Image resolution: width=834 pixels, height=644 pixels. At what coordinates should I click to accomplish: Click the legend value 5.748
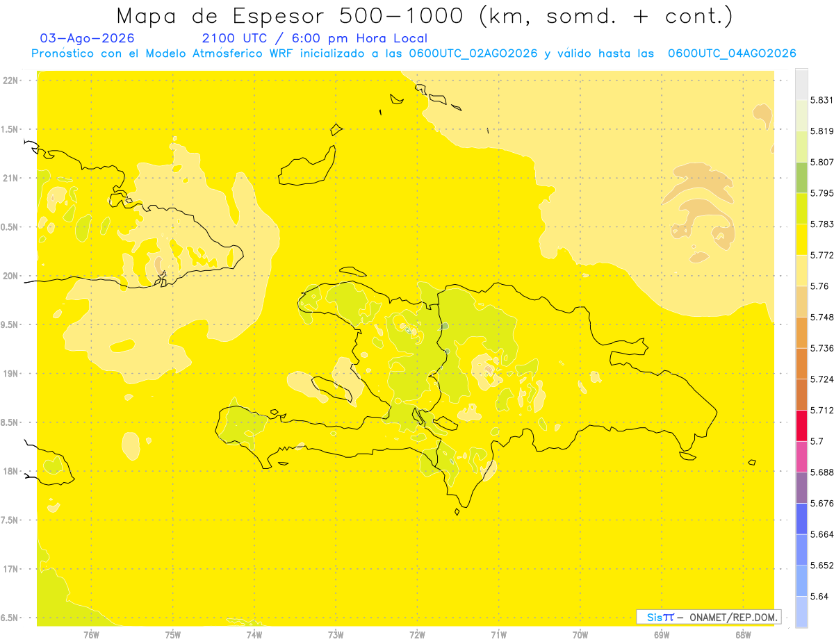(822, 317)
